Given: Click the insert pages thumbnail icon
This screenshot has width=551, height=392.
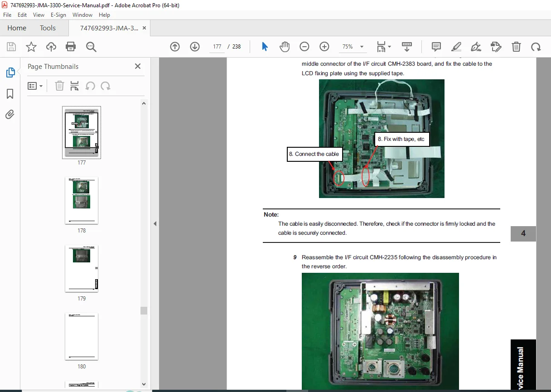Looking at the screenshot, I should click(75, 86).
